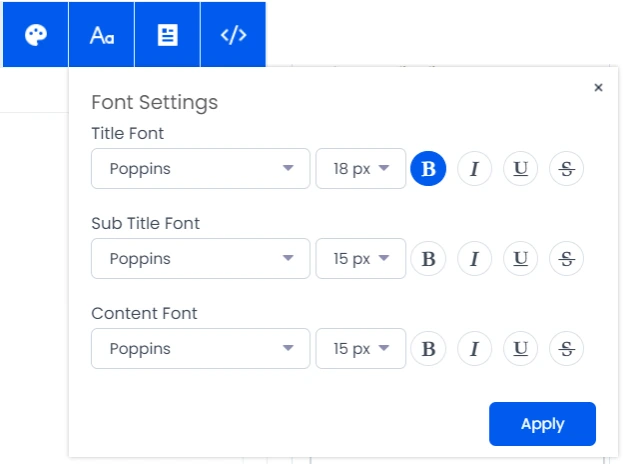The height and width of the screenshot is (464, 630).
Task: Open the Title Font family dropdown
Action: coord(200,168)
